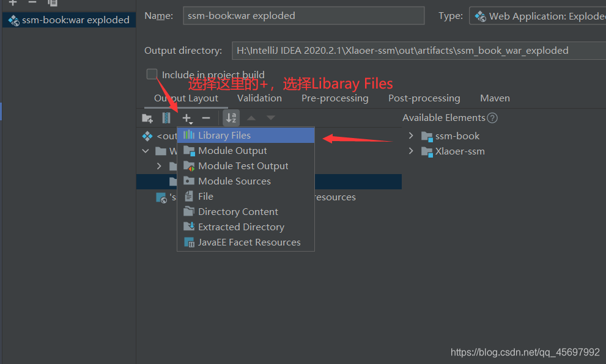Image resolution: width=606 pixels, height=364 pixels.
Task: Select ssm-book module in Available Elements
Action: [457, 136]
